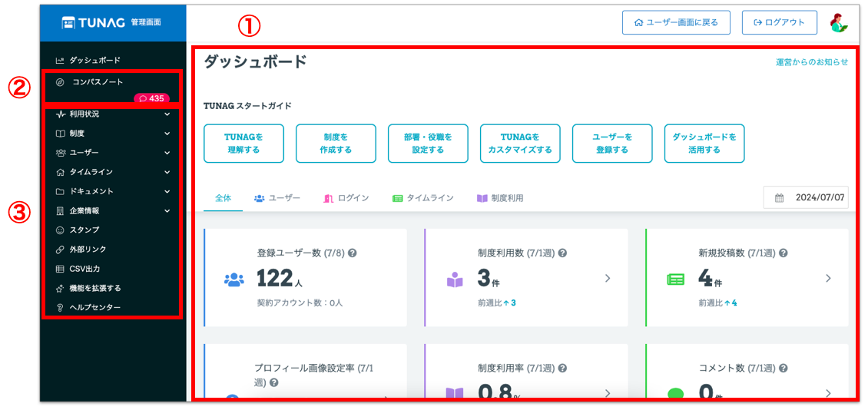Click TUNAGをカスタマイズする guide button
This screenshot has width=868, height=410.
click(520, 144)
